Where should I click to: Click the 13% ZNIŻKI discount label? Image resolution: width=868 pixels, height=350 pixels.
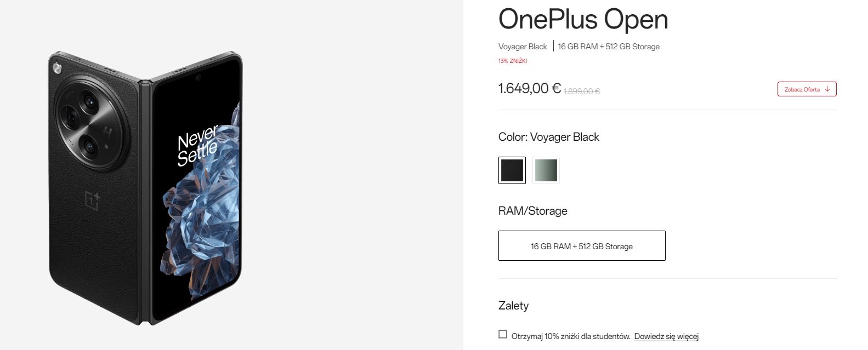coord(512,61)
